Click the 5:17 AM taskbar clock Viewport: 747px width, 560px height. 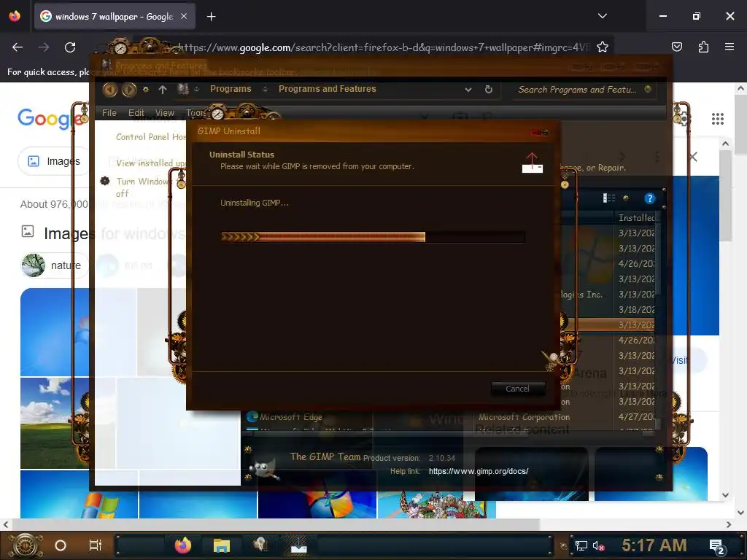point(654,545)
